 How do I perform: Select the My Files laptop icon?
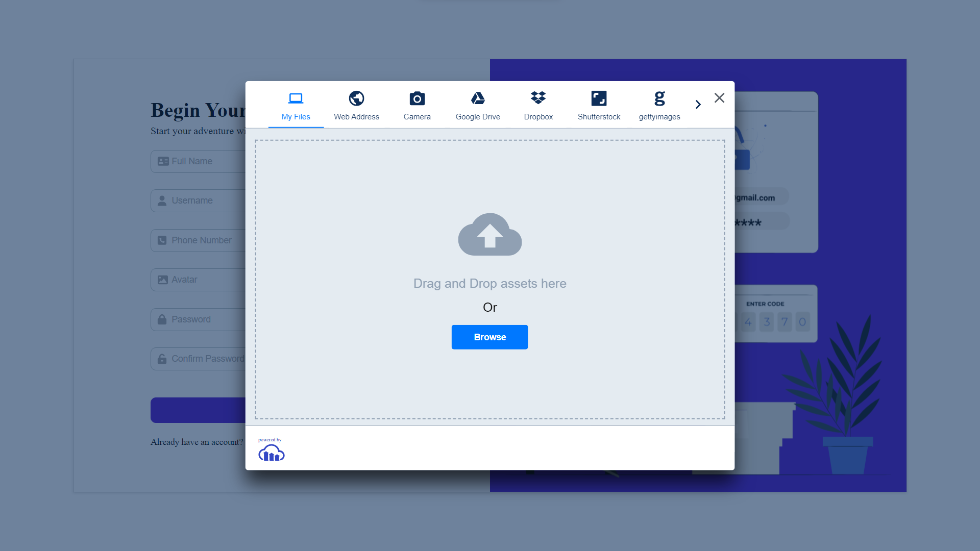pyautogui.click(x=296, y=98)
